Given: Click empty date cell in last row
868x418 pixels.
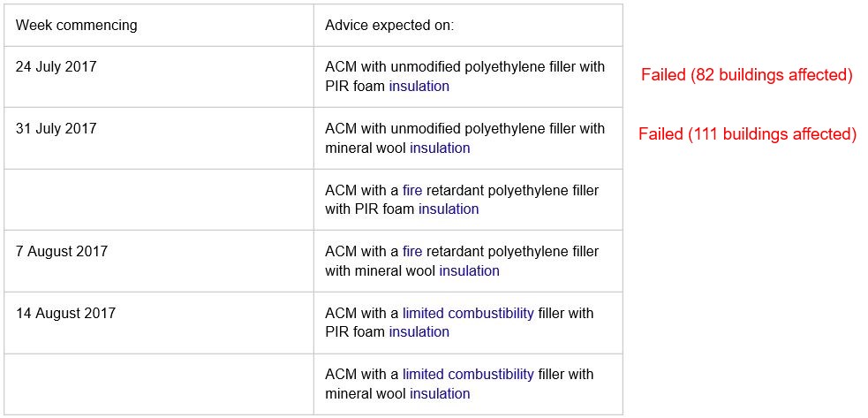Looking at the screenshot, I should pyautogui.click(x=159, y=384).
